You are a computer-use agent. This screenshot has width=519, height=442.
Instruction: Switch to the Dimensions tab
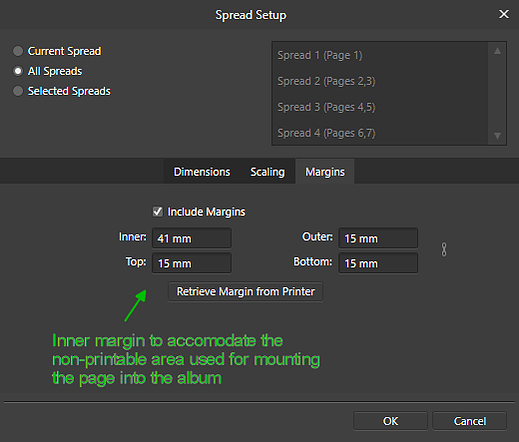click(202, 172)
